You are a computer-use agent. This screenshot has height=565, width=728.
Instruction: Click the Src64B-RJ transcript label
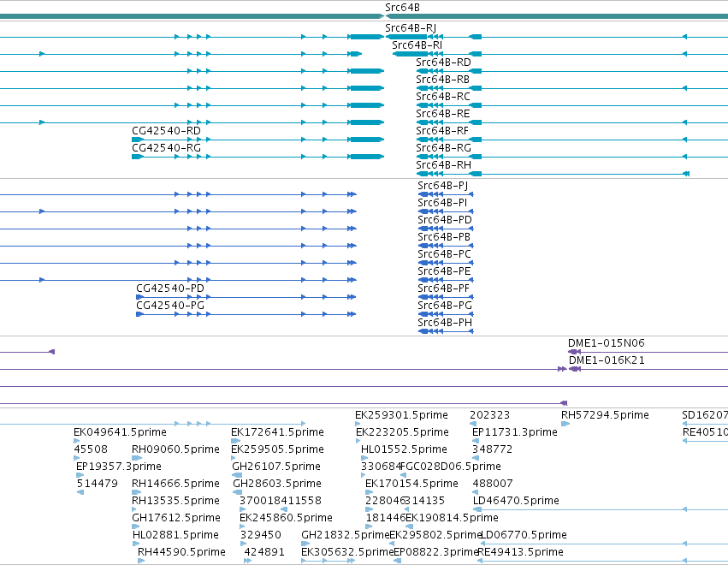411,28
